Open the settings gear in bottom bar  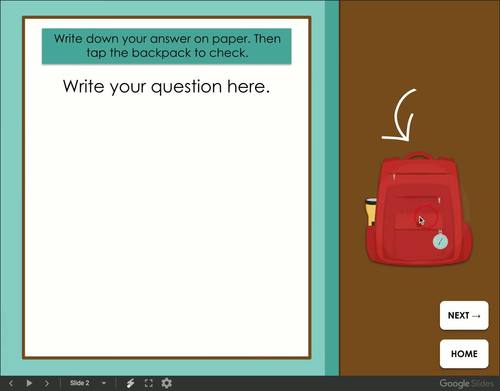pyautogui.click(x=166, y=383)
